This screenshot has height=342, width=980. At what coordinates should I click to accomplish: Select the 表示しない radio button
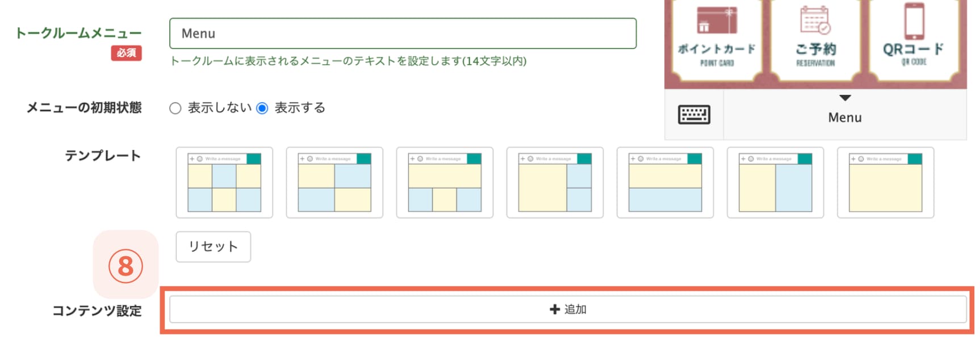174,107
